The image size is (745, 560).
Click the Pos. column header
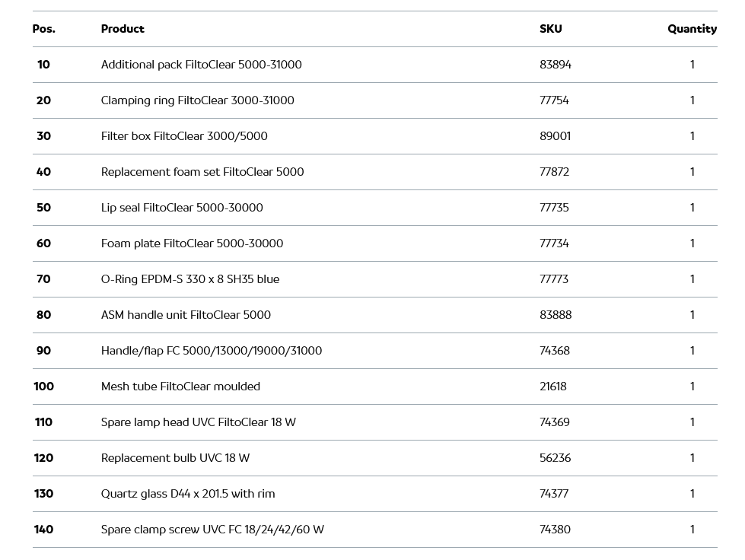[43, 29]
